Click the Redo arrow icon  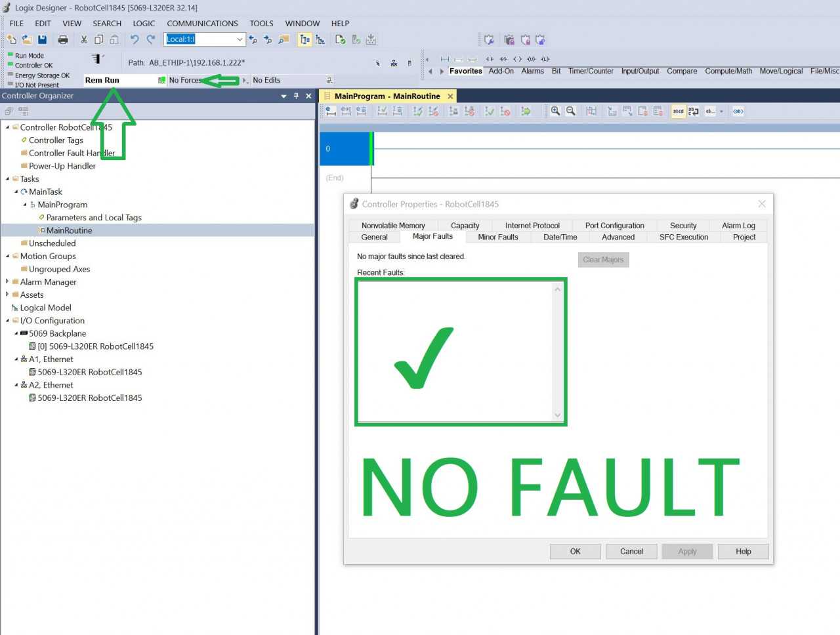pyautogui.click(x=151, y=39)
